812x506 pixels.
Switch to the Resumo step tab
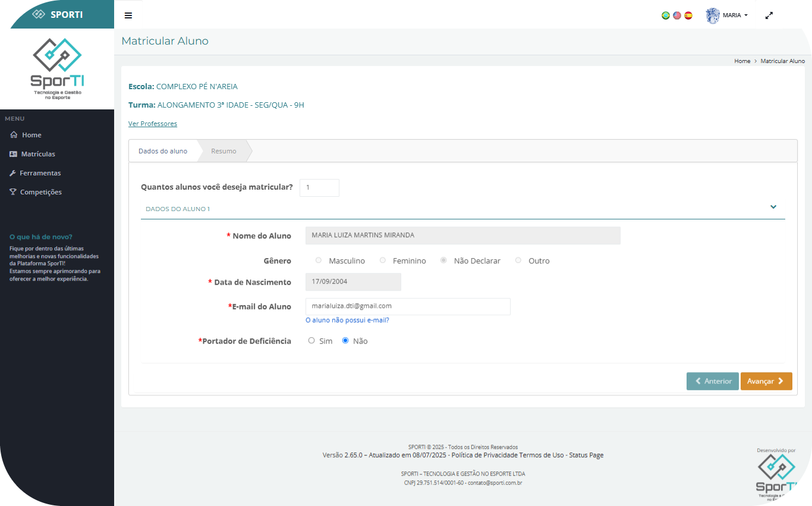224,151
